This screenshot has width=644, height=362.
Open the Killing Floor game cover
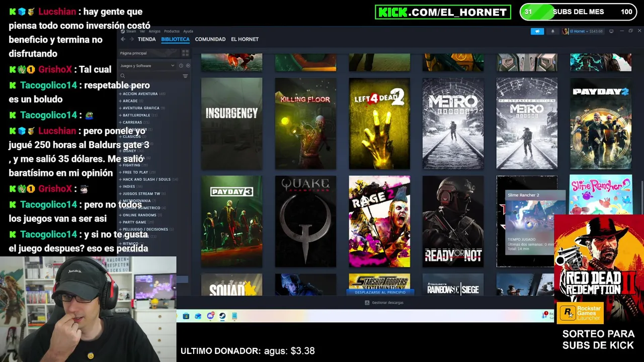(x=305, y=123)
